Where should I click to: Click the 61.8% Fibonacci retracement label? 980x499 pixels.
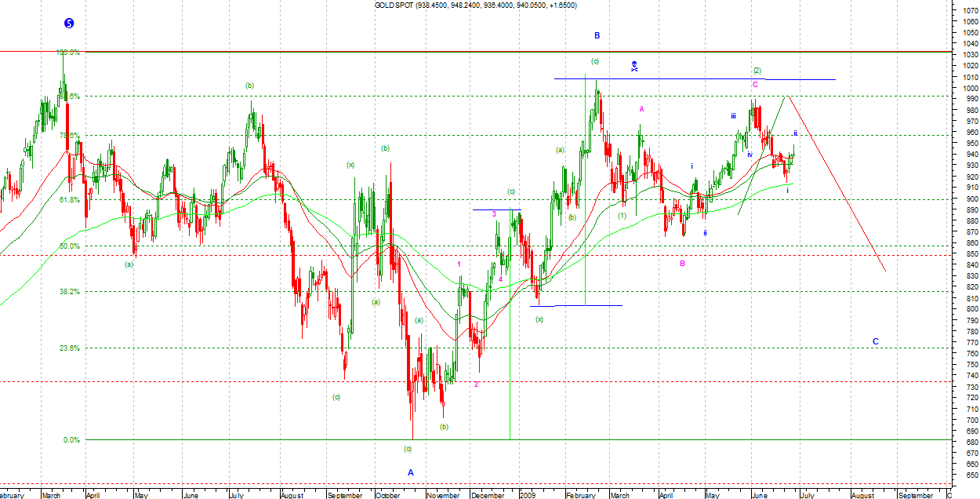coord(68,200)
